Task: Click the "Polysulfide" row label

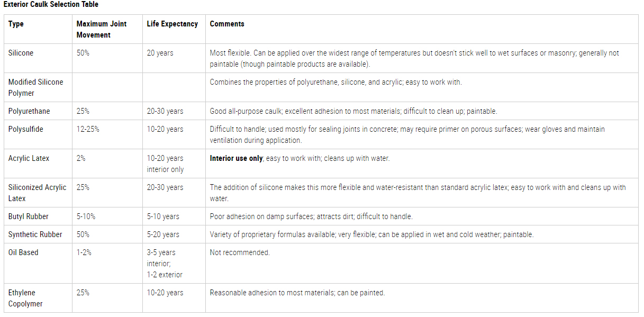Action: [x=25, y=129]
